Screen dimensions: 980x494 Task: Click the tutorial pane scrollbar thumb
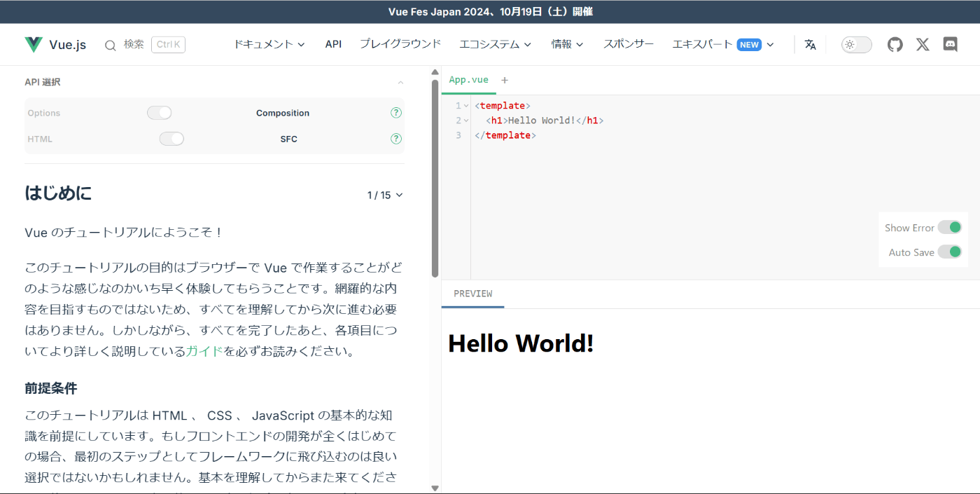click(x=435, y=178)
